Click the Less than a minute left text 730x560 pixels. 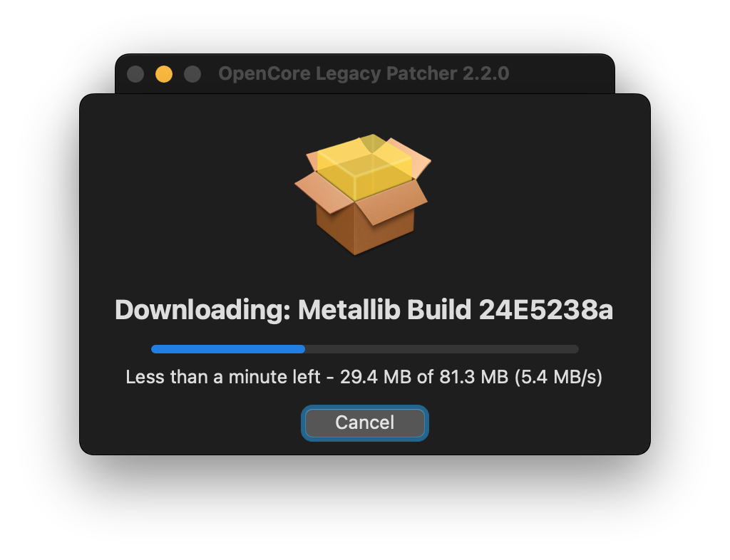[223, 377]
